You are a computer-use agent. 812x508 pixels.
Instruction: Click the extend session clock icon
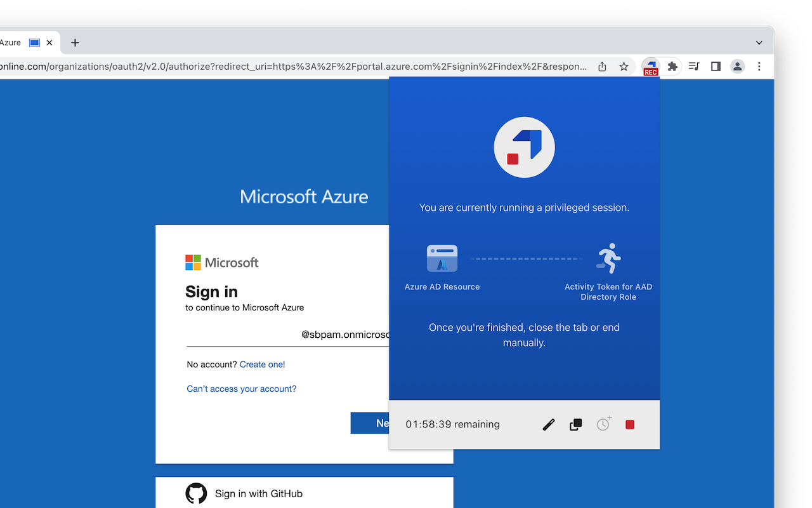pos(603,424)
